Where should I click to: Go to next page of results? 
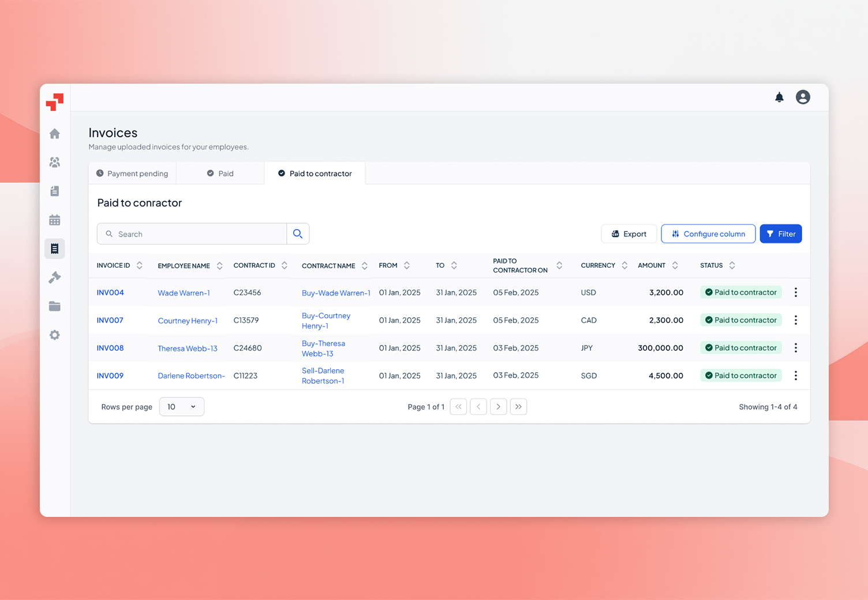499,407
